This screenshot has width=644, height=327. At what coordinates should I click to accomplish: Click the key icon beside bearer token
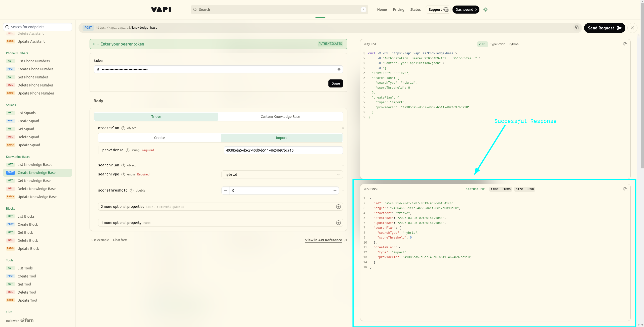96,44
